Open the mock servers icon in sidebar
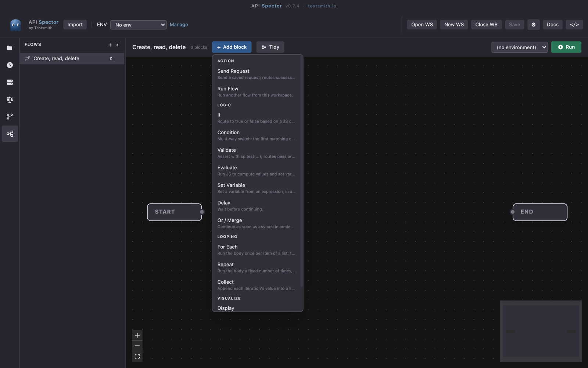Image resolution: width=588 pixels, height=368 pixels. pyautogui.click(x=10, y=82)
